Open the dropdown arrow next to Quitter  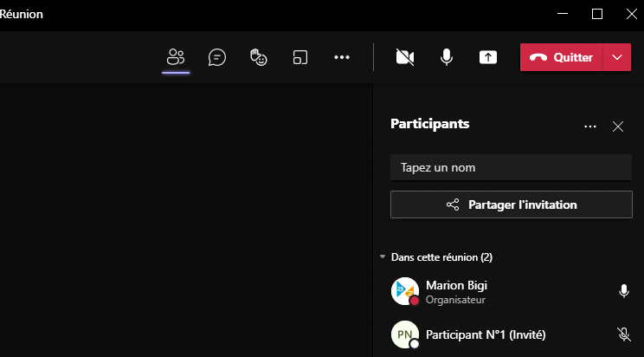pos(617,57)
